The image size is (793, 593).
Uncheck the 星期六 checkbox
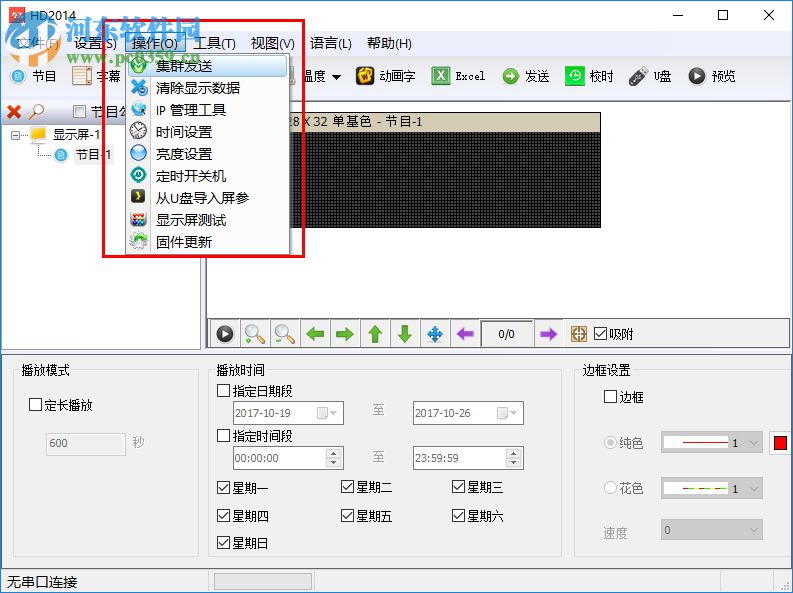coord(458,516)
